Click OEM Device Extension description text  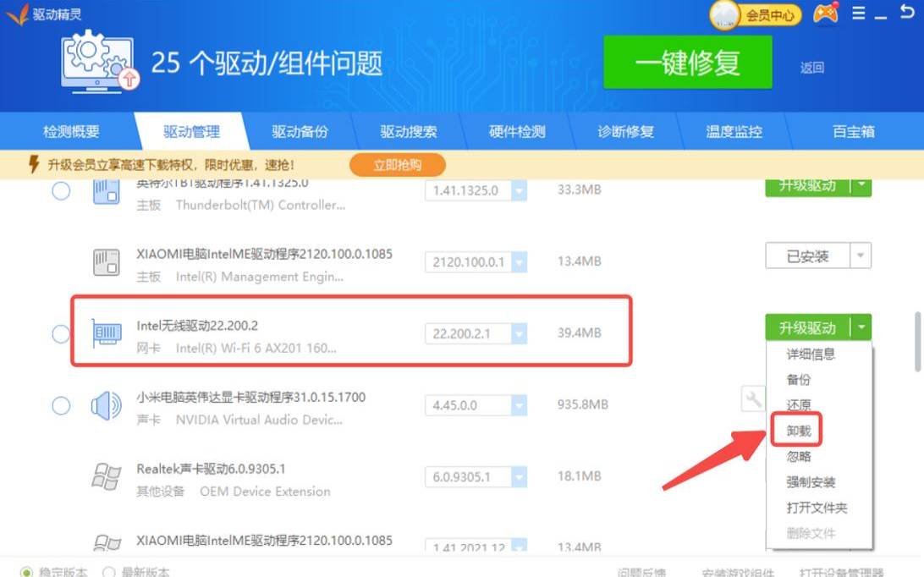coord(265,492)
